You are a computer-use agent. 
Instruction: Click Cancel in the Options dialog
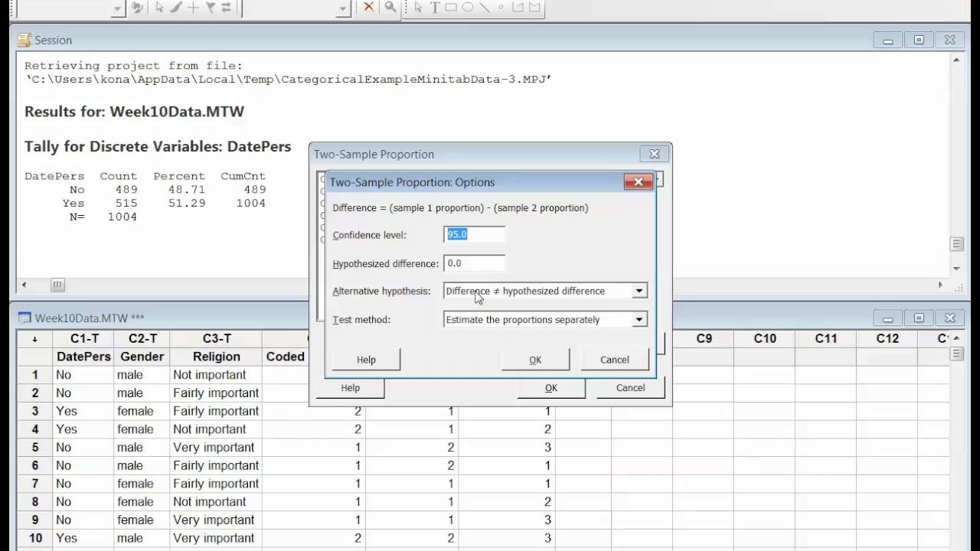click(614, 360)
